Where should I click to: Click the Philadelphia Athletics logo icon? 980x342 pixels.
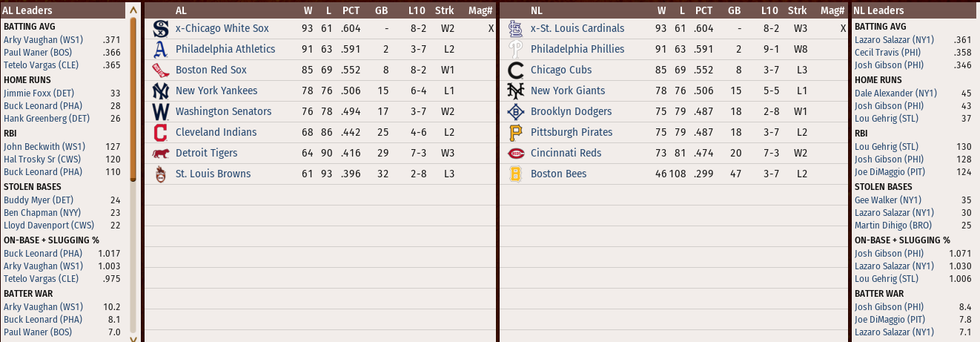coord(160,50)
